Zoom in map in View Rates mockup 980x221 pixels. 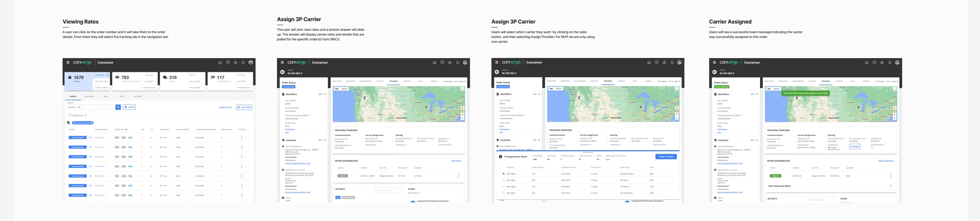pyautogui.click(x=463, y=114)
